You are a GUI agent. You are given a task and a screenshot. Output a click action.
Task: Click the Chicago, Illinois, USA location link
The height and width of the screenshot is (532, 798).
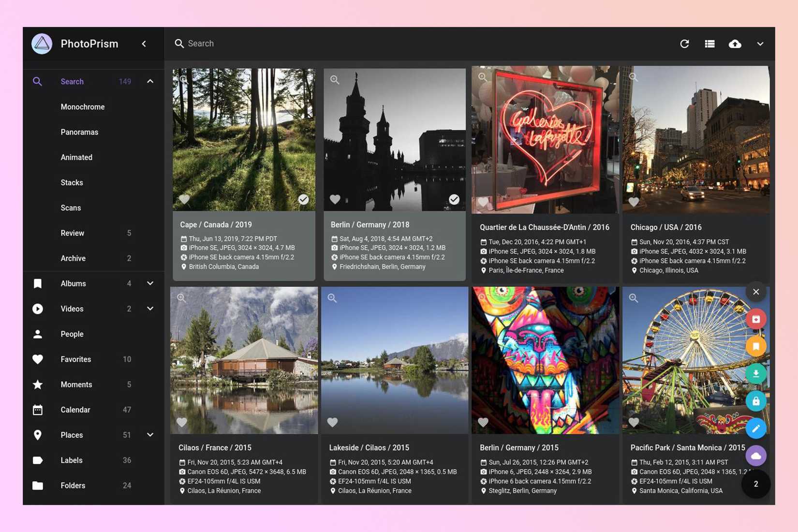[669, 270]
